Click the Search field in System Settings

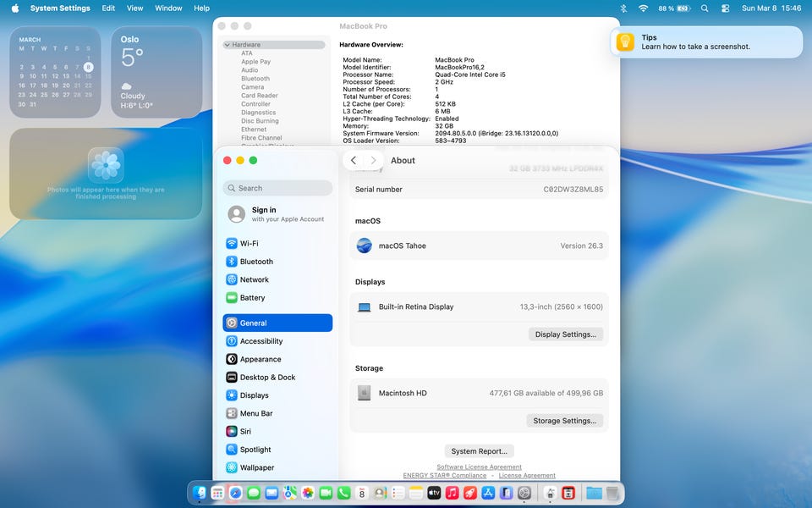277,188
